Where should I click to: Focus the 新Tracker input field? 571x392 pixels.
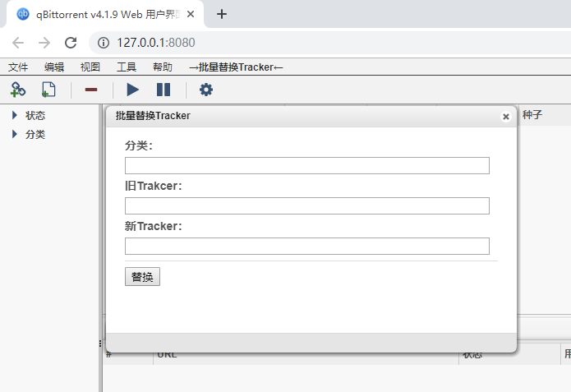306,247
